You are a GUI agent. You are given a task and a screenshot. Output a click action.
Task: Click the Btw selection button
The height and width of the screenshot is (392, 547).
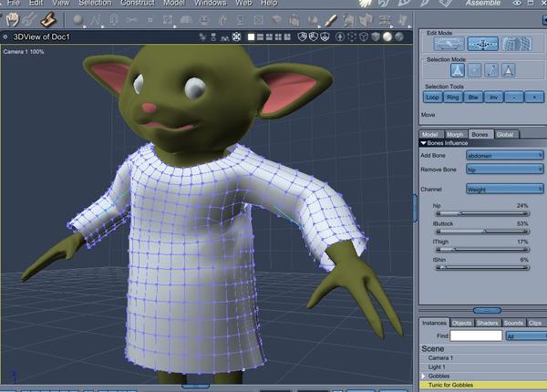[473, 98]
